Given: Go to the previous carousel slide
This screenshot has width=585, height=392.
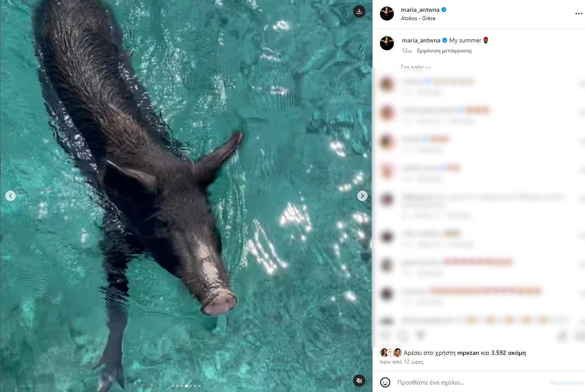Looking at the screenshot, I should tap(10, 196).
